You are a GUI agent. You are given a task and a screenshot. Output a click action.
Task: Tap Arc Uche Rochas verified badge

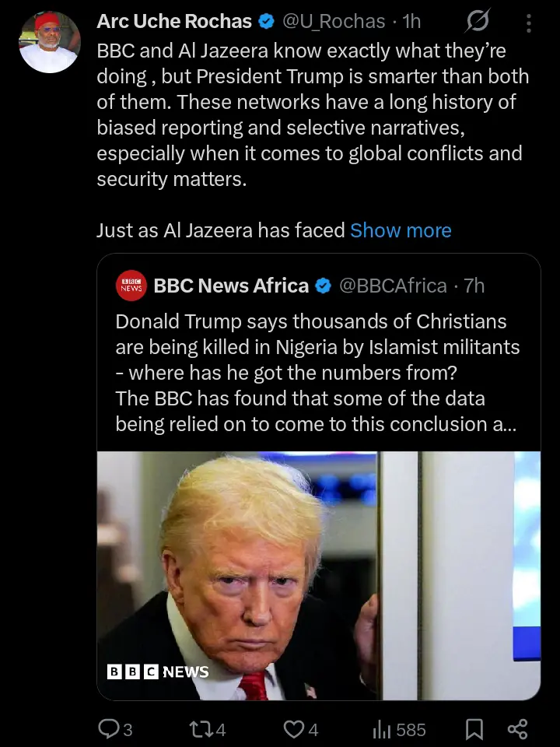[x=265, y=23]
